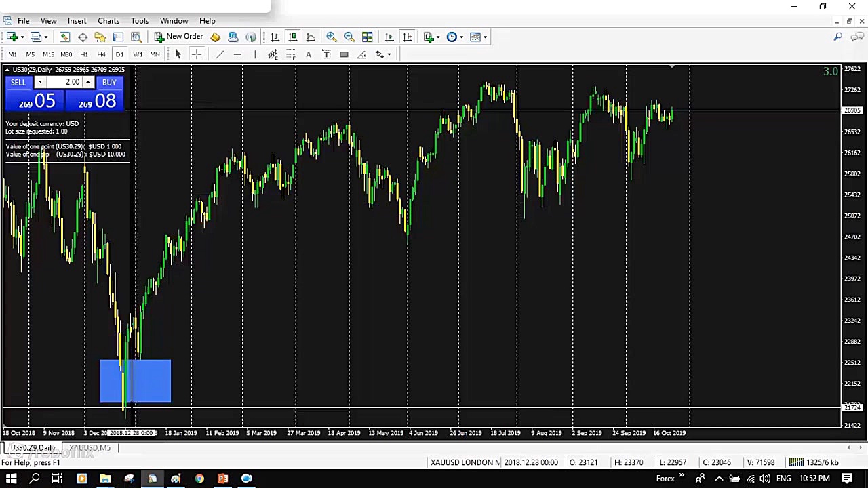Switch to the XAUUSD,M5 chart tab
The image size is (868, 488).
point(90,448)
